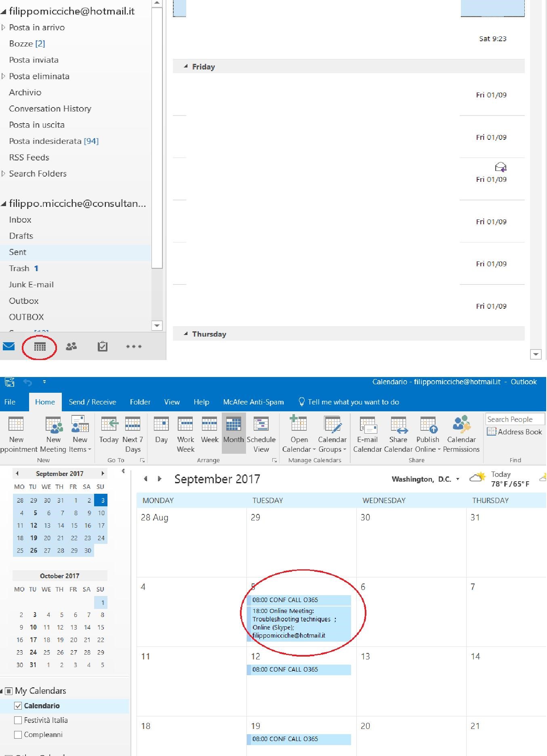Open the Open Calendar dropdown
Screen dimensions: 547x756
[299, 434]
